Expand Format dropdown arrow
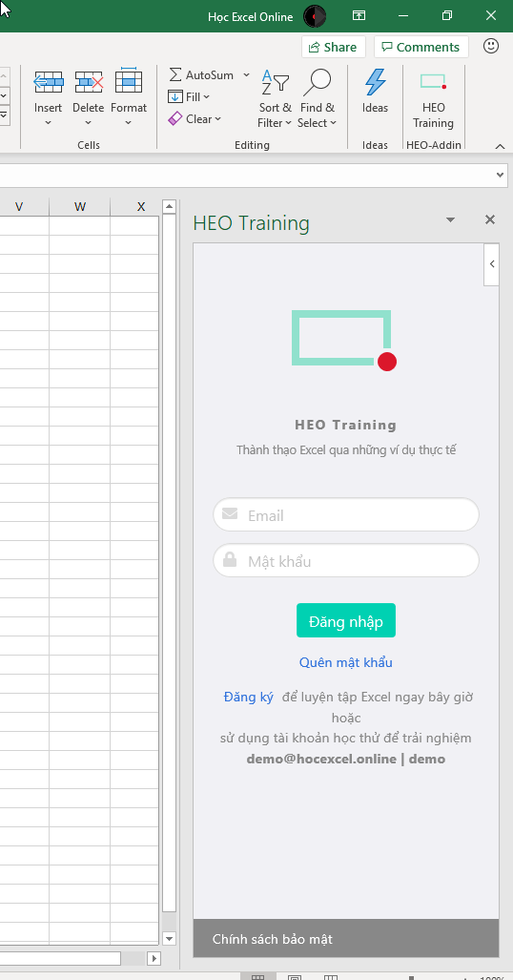This screenshot has height=980, width=513. pos(129,123)
